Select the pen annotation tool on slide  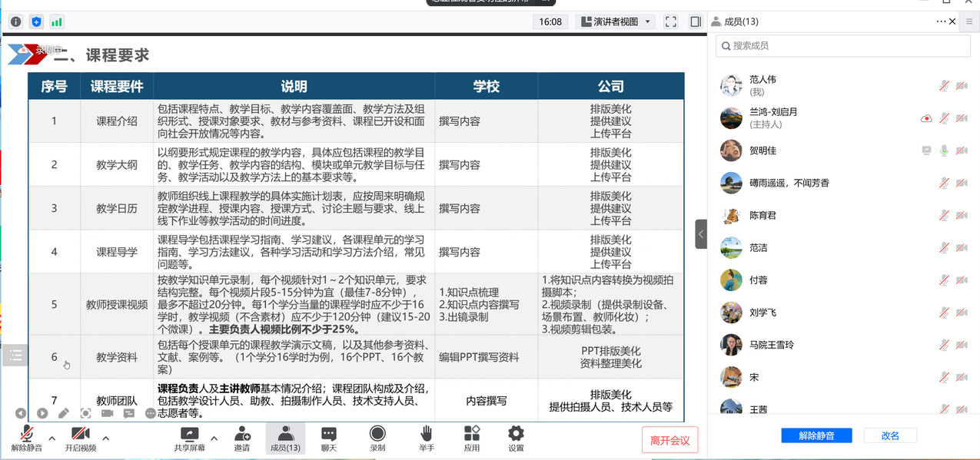click(64, 413)
